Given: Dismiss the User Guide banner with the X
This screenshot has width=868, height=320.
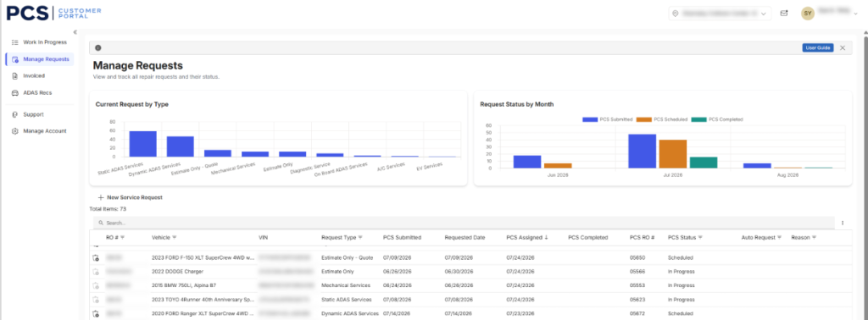Looking at the screenshot, I should [x=843, y=48].
